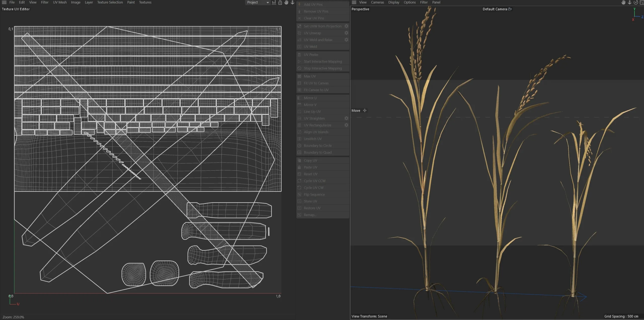The width and height of the screenshot is (644, 320).
Task: Click the camera rotate icon in the viewport top-right
Action: (636, 2)
